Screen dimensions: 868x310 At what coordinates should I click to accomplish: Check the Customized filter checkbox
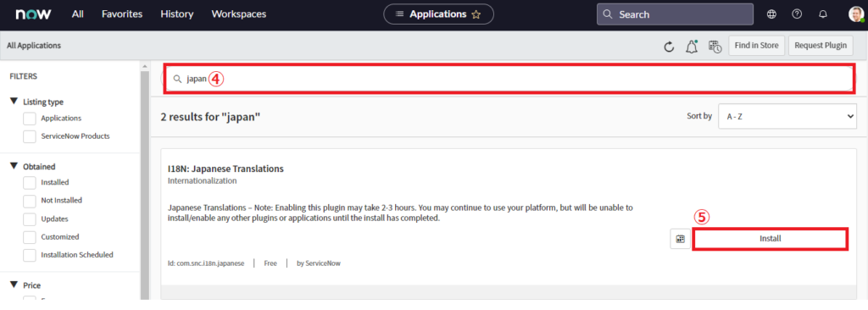(30, 237)
